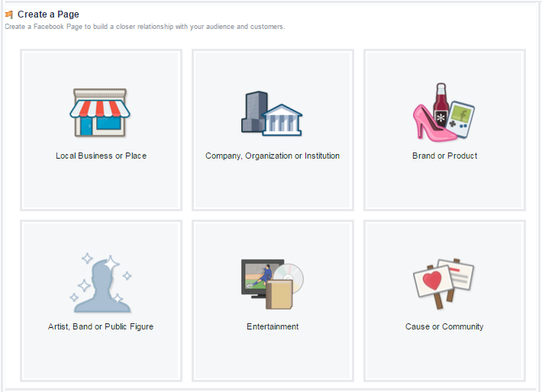
Task: Select the Brand or Product label
Action: pos(444,156)
